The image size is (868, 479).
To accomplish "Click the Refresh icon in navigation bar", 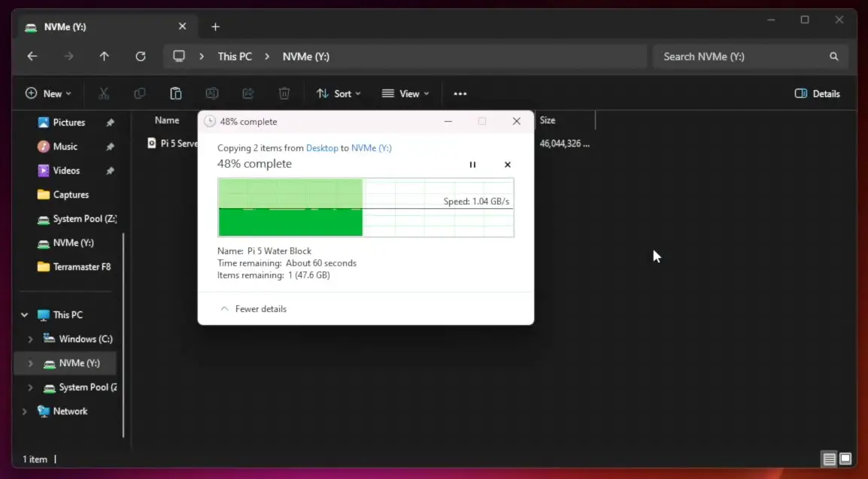I will (x=140, y=56).
